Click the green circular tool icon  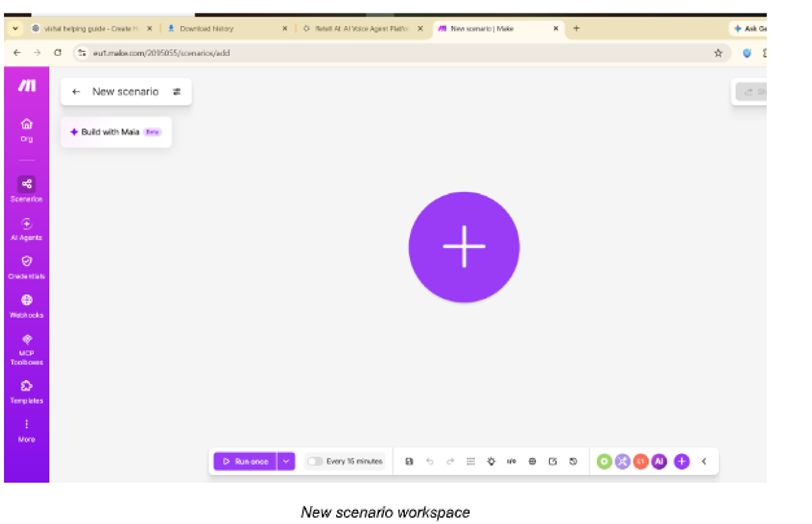pyautogui.click(x=604, y=461)
